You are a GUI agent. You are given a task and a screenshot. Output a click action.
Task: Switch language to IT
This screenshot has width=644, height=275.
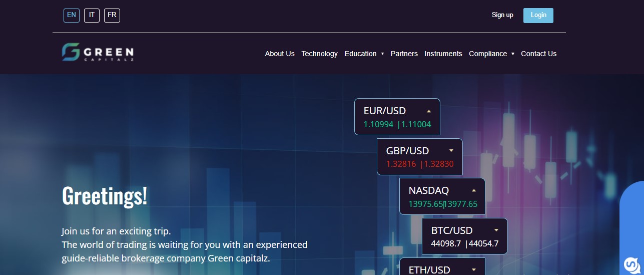click(x=92, y=15)
